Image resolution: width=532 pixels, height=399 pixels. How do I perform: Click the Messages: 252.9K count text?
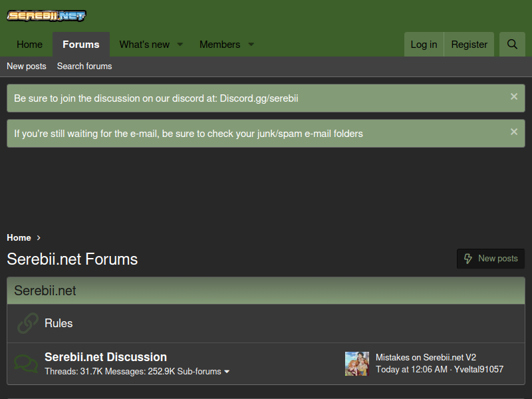[140, 372]
